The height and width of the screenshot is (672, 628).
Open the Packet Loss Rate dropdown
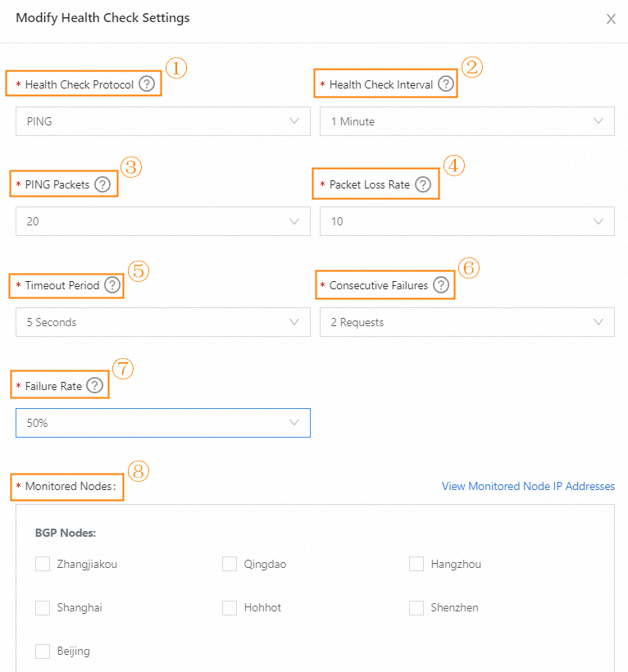(x=466, y=221)
